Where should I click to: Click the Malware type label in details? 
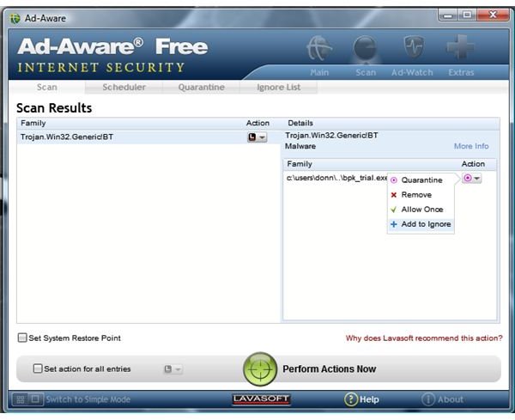[300, 146]
